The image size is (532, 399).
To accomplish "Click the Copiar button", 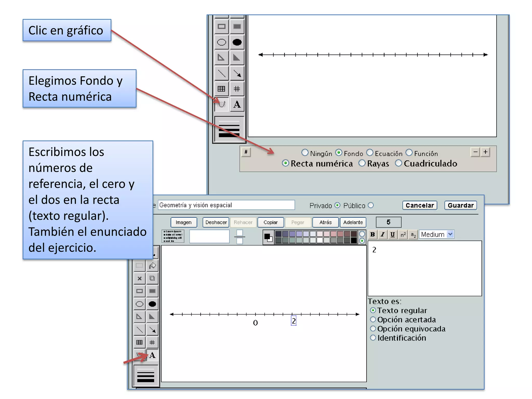I will (270, 222).
